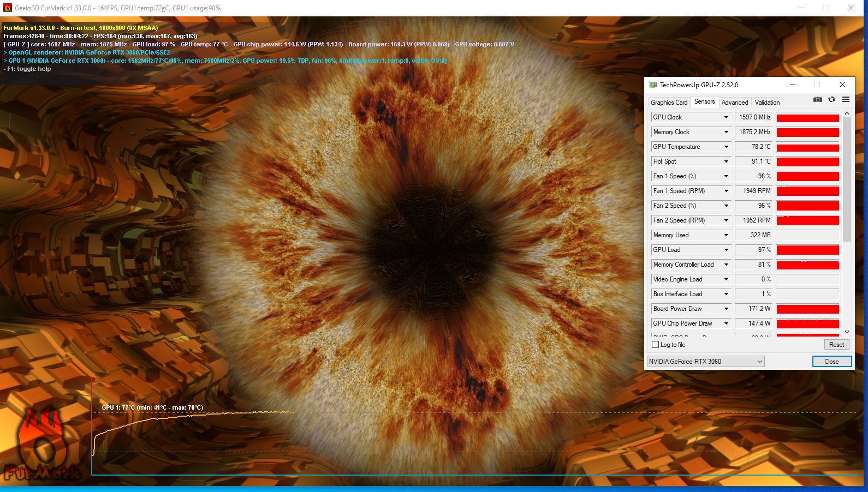Click the GPU-Z refresh icon
The width and height of the screenshot is (868, 492).
coord(831,99)
